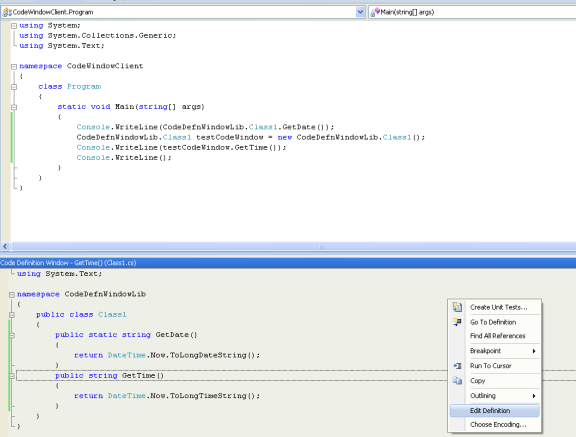This screenshot has height=437, width=576.
Task: Collapse namespace CodeDefnWindowLib in definition window
Action: point(11,295)
